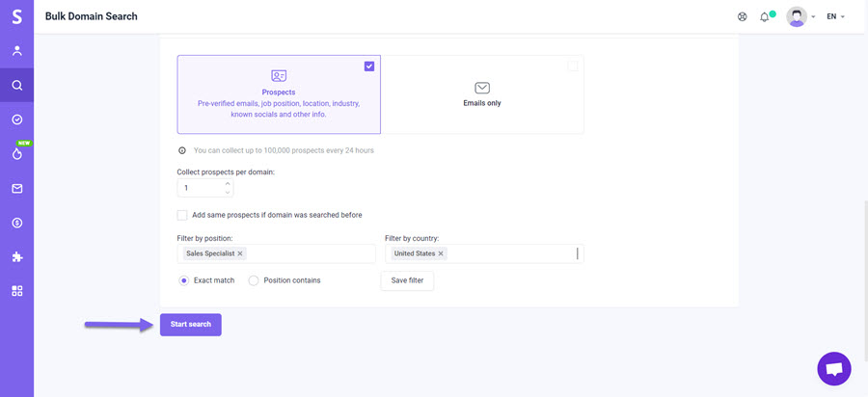Image resolution: width=868 pixels, height=397 pixels.
Task: Open notifications bell icon
Action: (765, 17)
